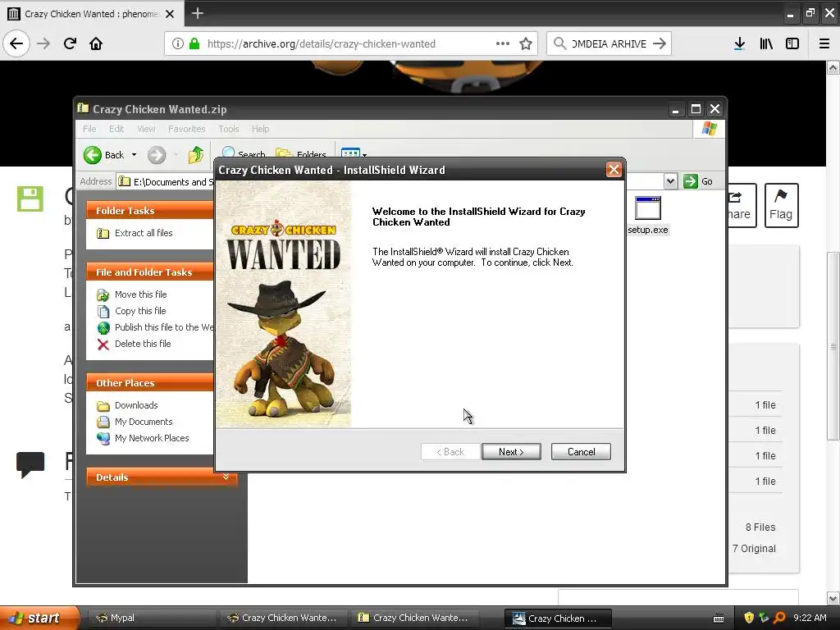Open page actions three-dot menu

point(503,43)
